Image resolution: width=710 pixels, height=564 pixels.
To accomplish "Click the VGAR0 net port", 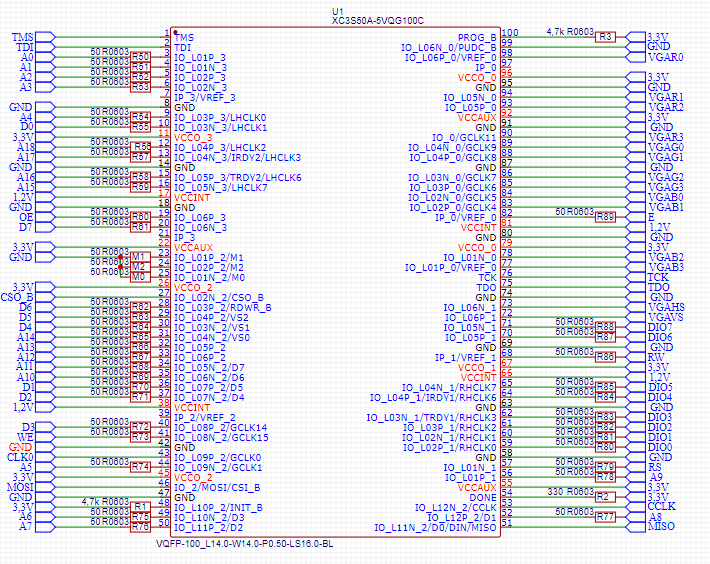I will [636, 57].
